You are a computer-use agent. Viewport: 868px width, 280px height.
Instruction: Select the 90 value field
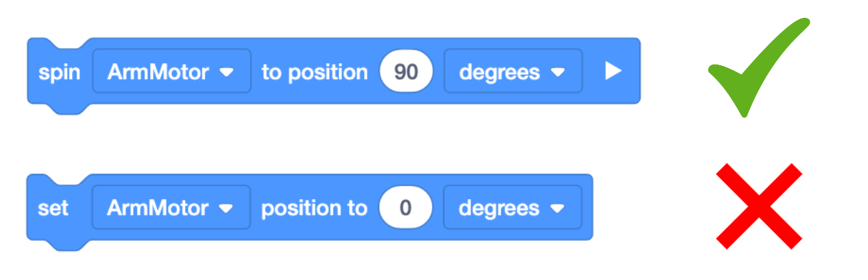pos(406,71)
